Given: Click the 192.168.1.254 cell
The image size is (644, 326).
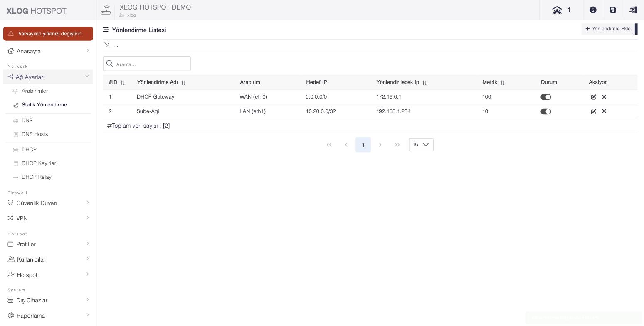Looking at the screenshot, I should [x=393, y=111].
